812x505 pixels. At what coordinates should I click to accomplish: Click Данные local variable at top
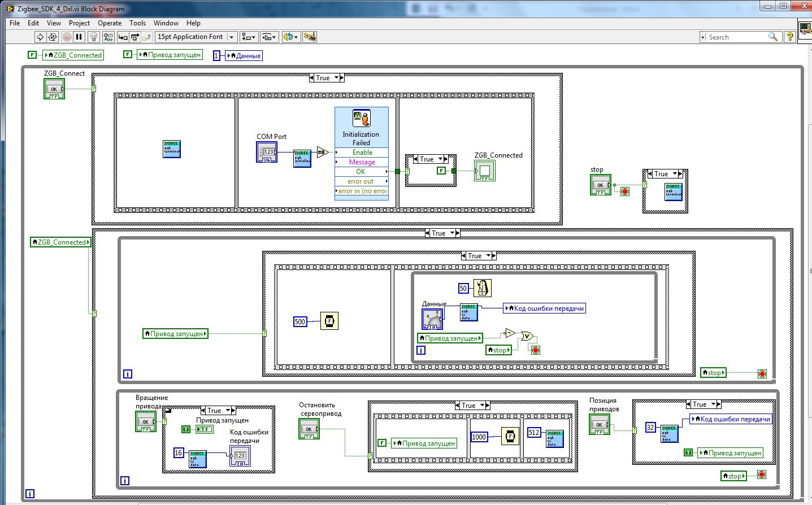(x=244, y=55)
